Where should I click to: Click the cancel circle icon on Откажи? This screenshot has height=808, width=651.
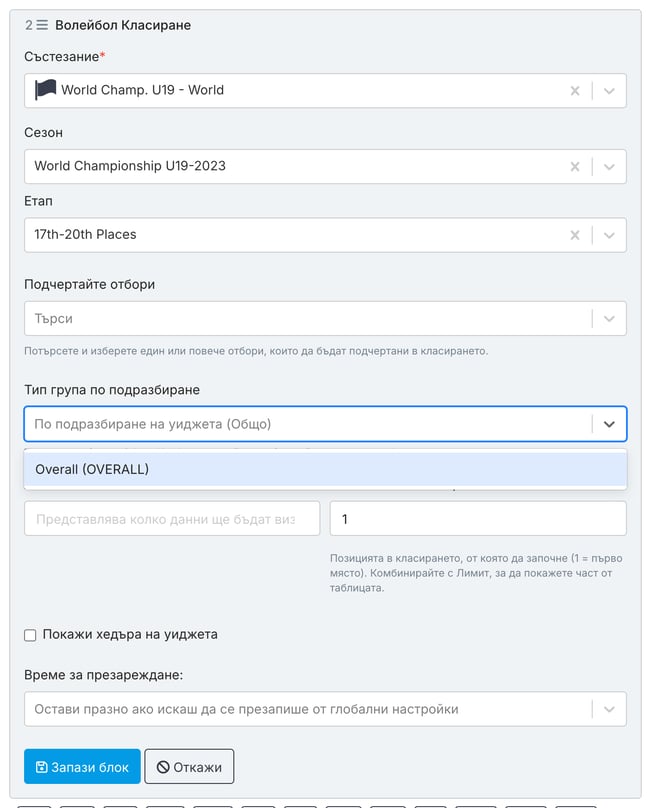coord(163,767)
